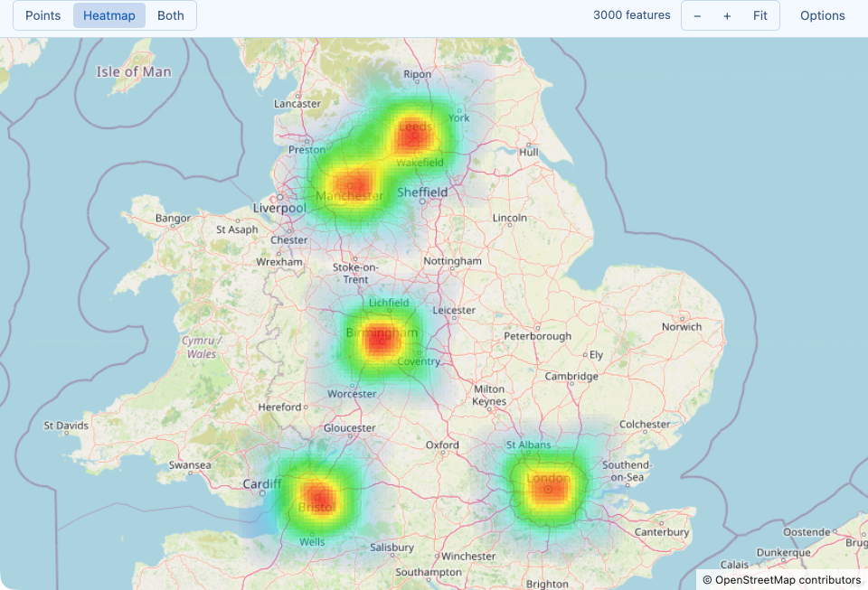Click the Cambridge city label

pyautogui.click(x=571, y=377)
